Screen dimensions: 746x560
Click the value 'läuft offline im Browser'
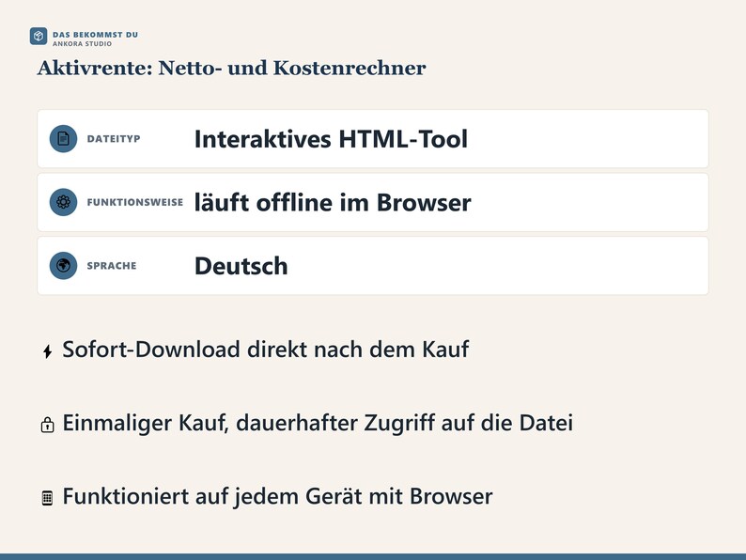pos(333,203)
